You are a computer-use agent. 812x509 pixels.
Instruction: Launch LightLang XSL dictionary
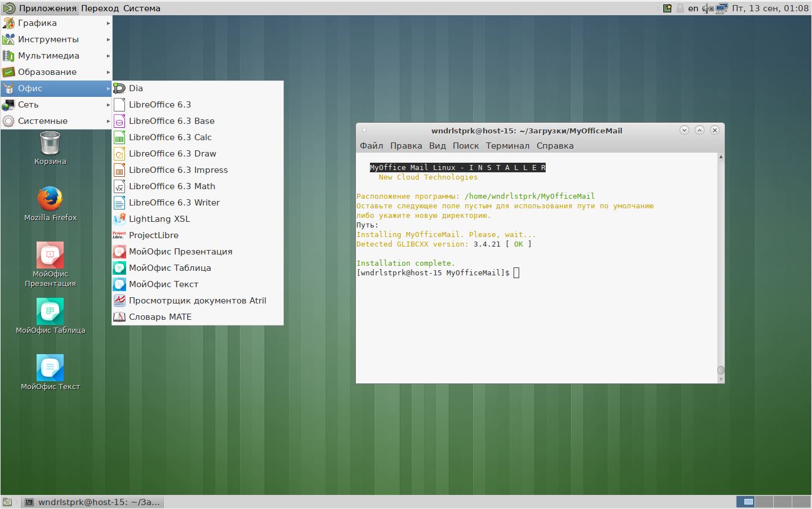[198, 219]
